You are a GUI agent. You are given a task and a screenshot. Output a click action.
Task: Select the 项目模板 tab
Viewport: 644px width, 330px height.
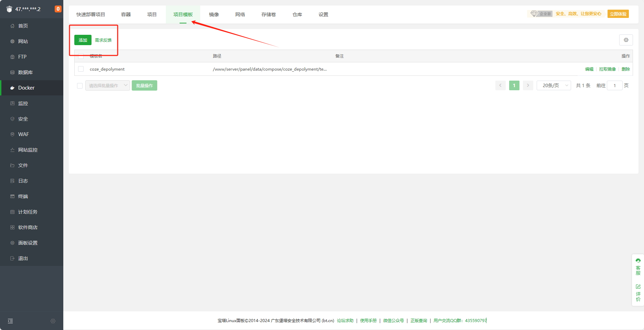183,14
